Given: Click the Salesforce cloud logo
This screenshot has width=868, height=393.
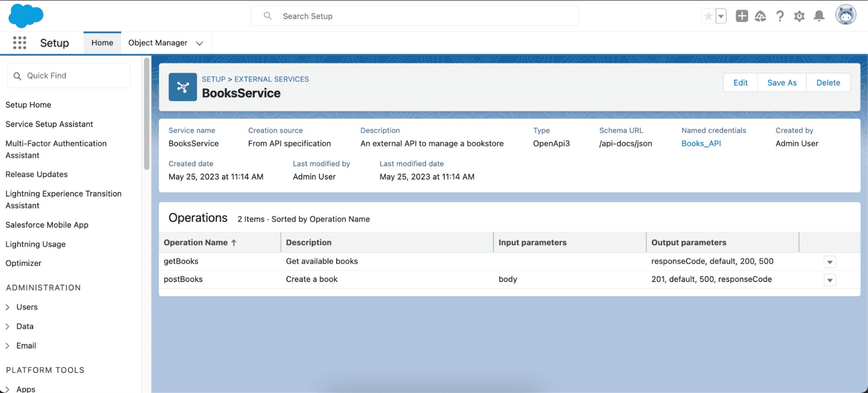Looking at the screenshot, I should [26, 16].
